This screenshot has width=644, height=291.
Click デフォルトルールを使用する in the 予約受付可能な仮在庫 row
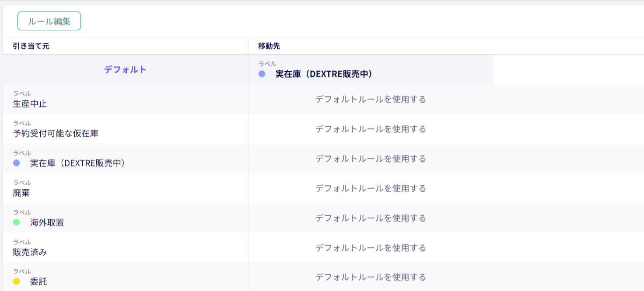click(x=371, y=129)
